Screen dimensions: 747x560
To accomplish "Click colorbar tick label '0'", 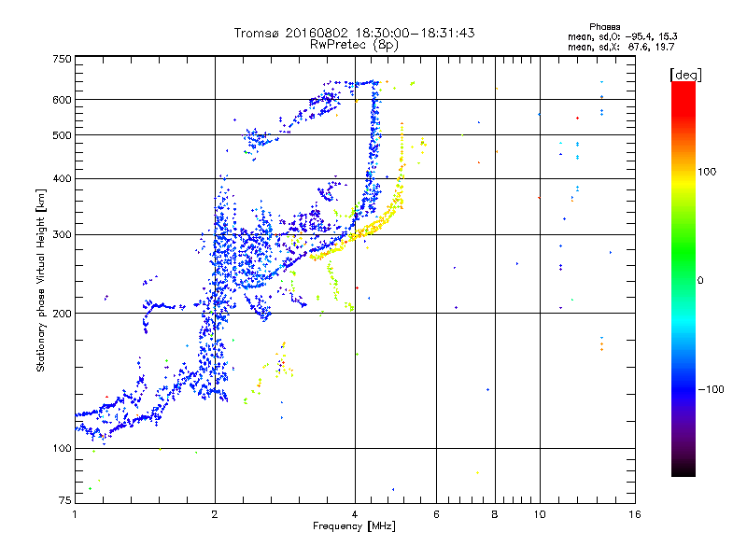I will pos(700,281).
